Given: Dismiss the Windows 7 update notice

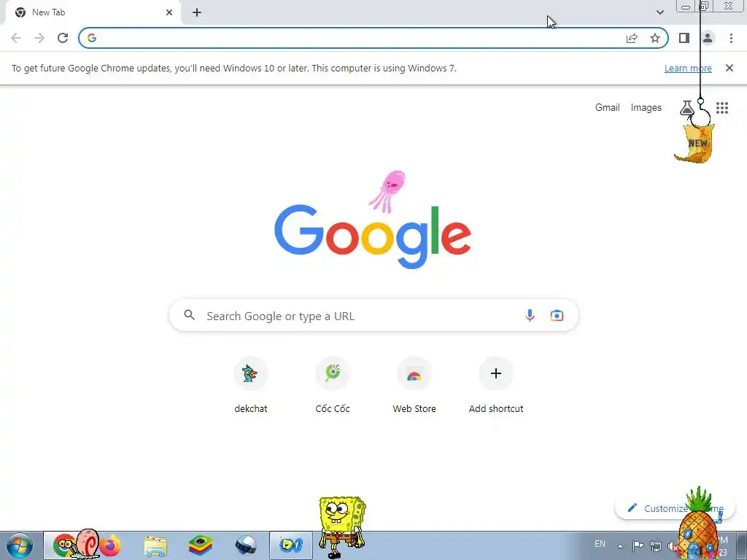Looking at the screenshot, I should coord(729,68).
